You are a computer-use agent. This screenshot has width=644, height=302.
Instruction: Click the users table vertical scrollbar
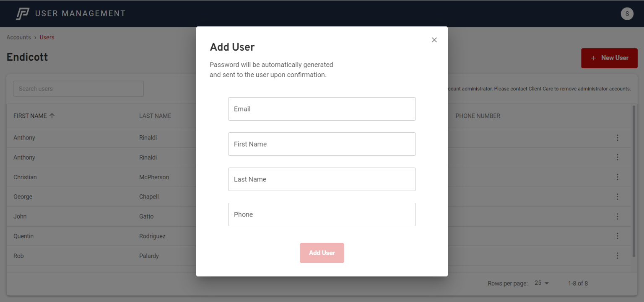[x=634, y=180]
